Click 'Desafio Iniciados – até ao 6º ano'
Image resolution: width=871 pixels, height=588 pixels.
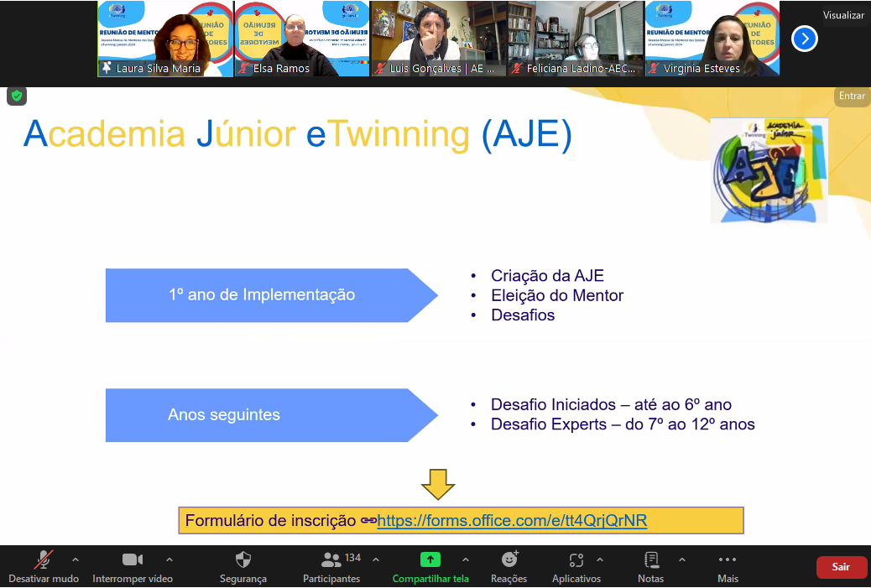point(611,404)
